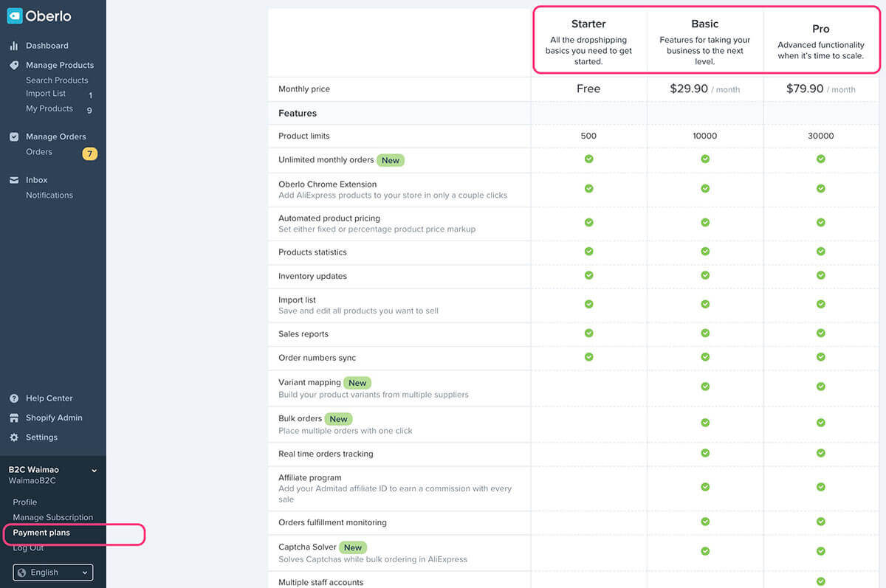886x588 pixels.
Task: Click Basic checkmark for Affiliate program
Action: click(x=705, y=487)
